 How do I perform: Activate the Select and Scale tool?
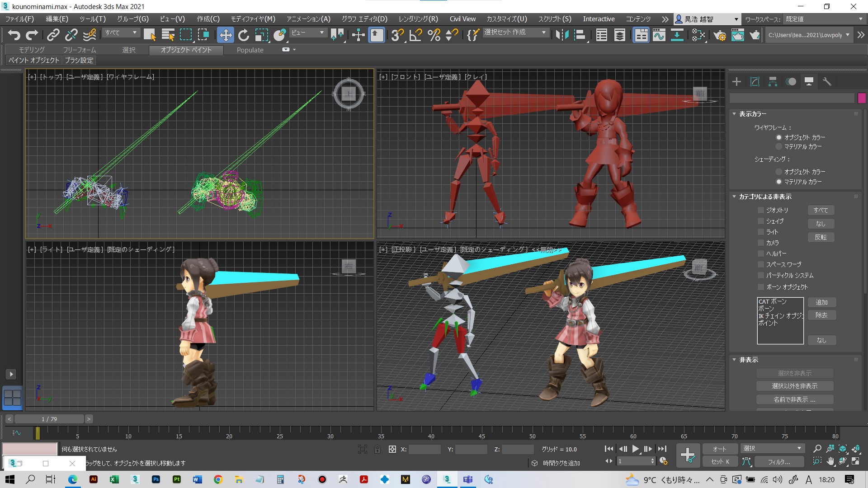261,35
